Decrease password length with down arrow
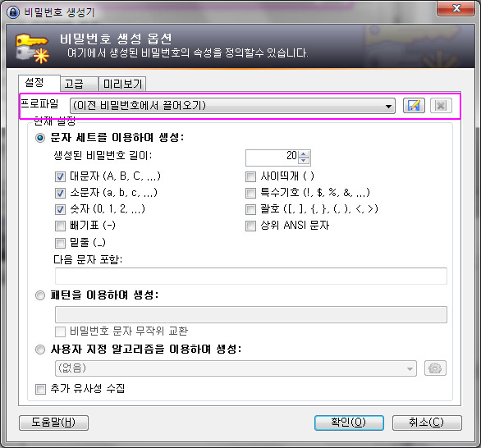The height and width of the screenshot is (448, 481). pyautogui.click(x=304, y=160)
